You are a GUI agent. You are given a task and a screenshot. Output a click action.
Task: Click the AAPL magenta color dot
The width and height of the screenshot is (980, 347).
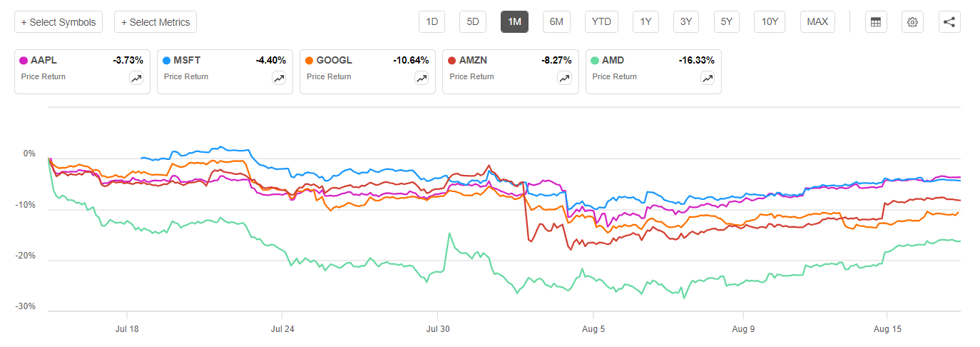24,61
